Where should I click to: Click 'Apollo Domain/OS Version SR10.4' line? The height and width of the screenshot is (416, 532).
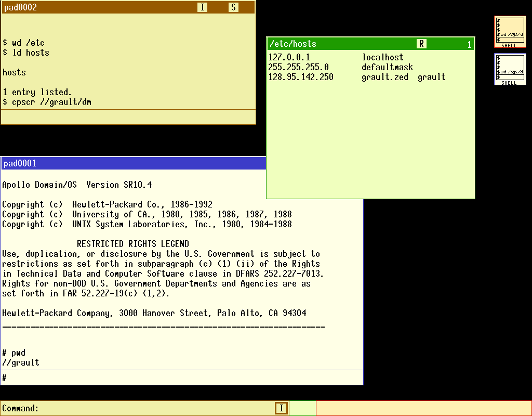tap(77, 185)
